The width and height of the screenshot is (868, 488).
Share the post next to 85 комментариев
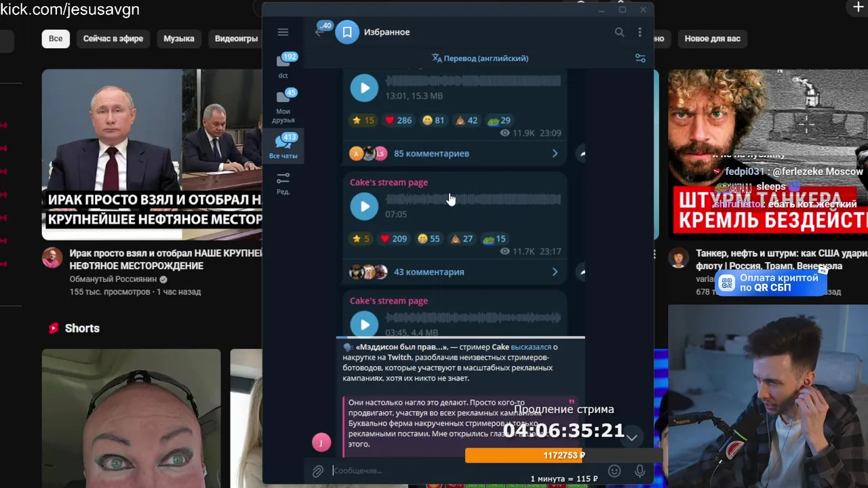(581, 154)
